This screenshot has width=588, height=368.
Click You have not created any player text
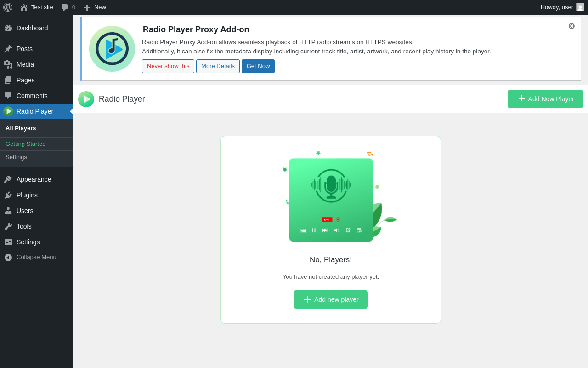click(x=331, y=277)
